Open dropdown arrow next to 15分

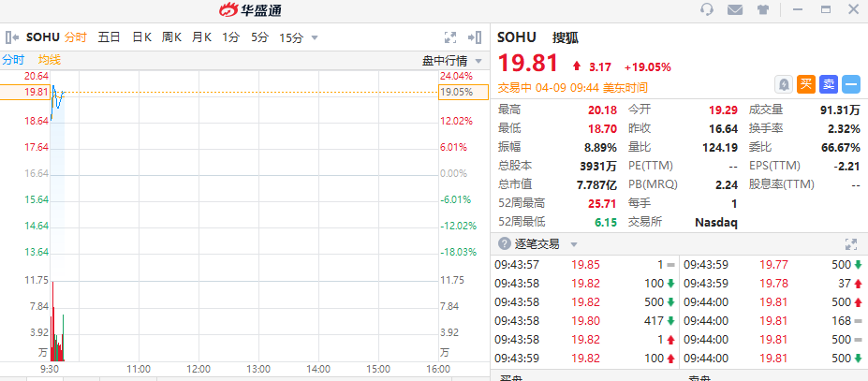(x=315, y=37)
